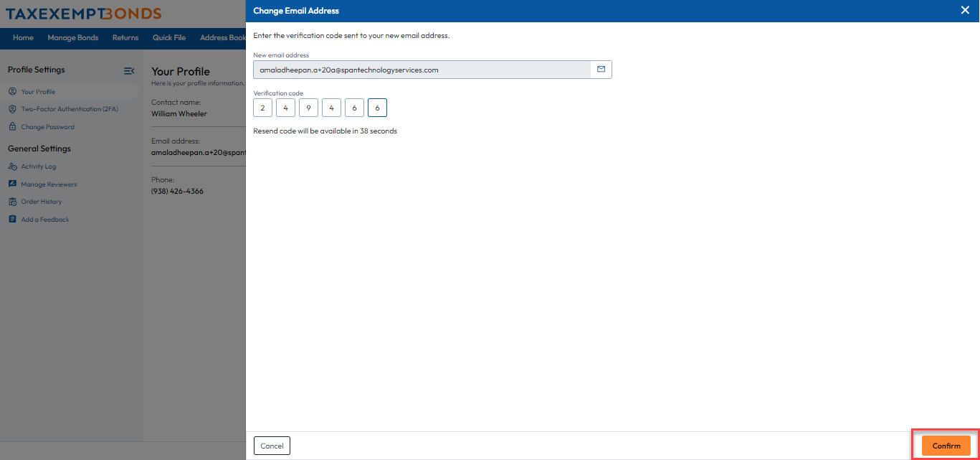This screenshot has width=980, height=460.
Task: Click the Your Profile heading
Action: pyautogui.click(x=181, y=72)
